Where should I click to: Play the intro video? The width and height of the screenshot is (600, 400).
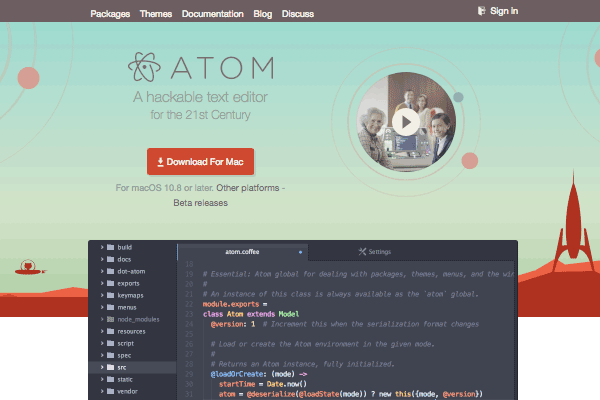tap(406, 122)
